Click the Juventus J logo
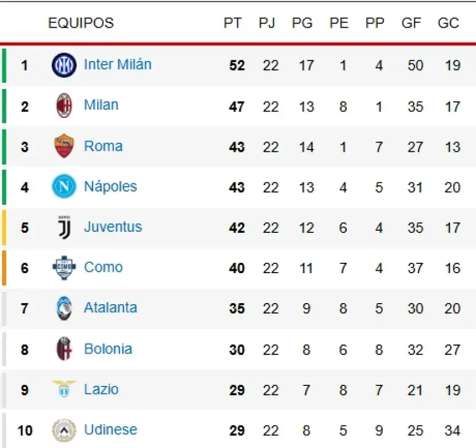The width and height of the screenshot is (476, 448). coord(64,227)
